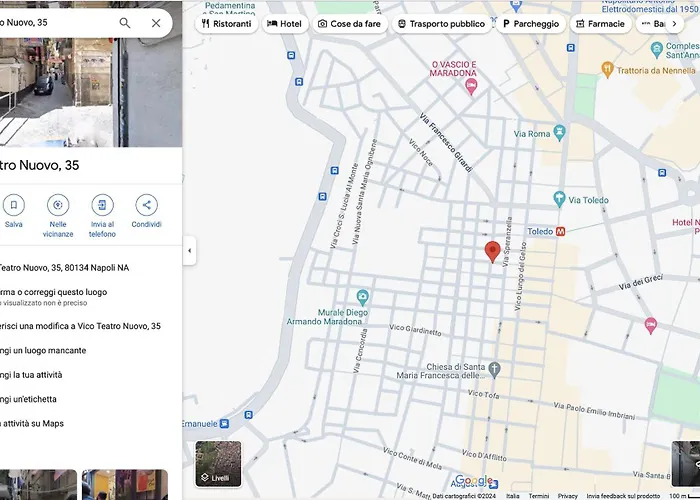Suggest a modifica a Vico Teatro Nuovo, 35
The height and width of the screenshot is (500, 700).
pos(80,326)
